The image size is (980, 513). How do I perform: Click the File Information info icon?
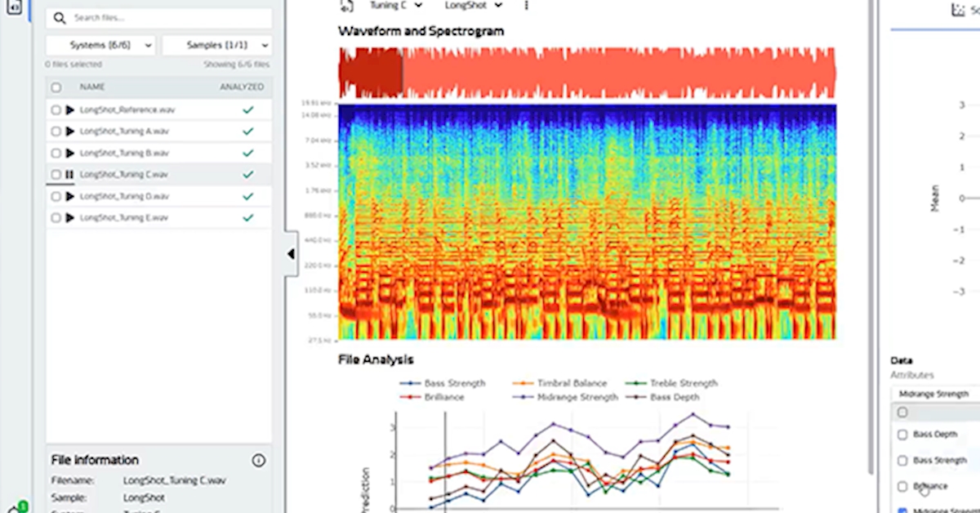click(x=258, y=461)
